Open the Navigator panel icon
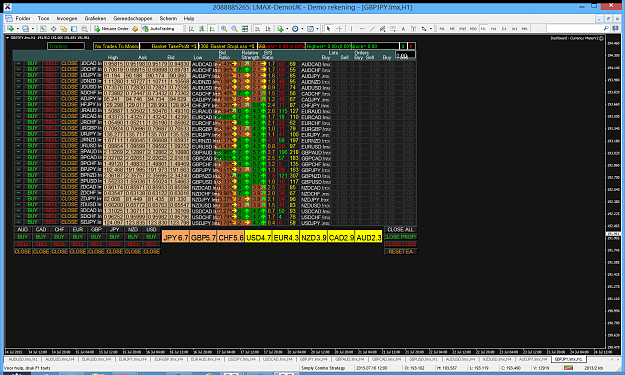 (63, 29)
